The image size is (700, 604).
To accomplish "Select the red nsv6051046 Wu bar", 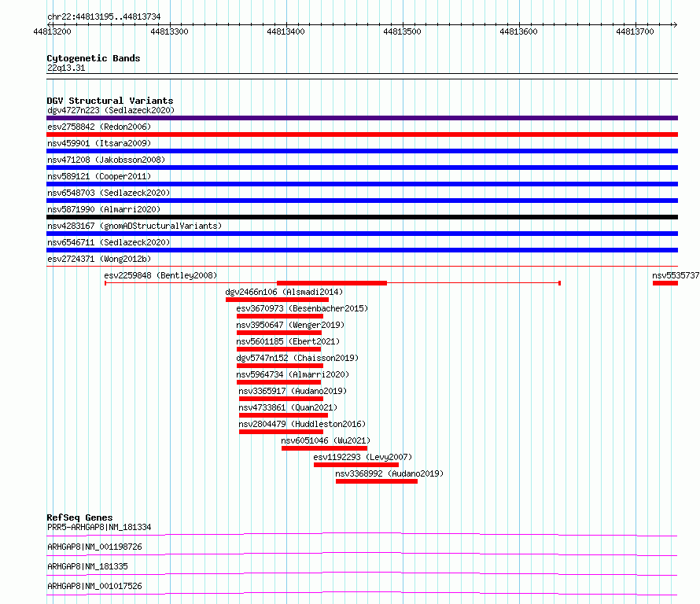I will click(325, 448).
